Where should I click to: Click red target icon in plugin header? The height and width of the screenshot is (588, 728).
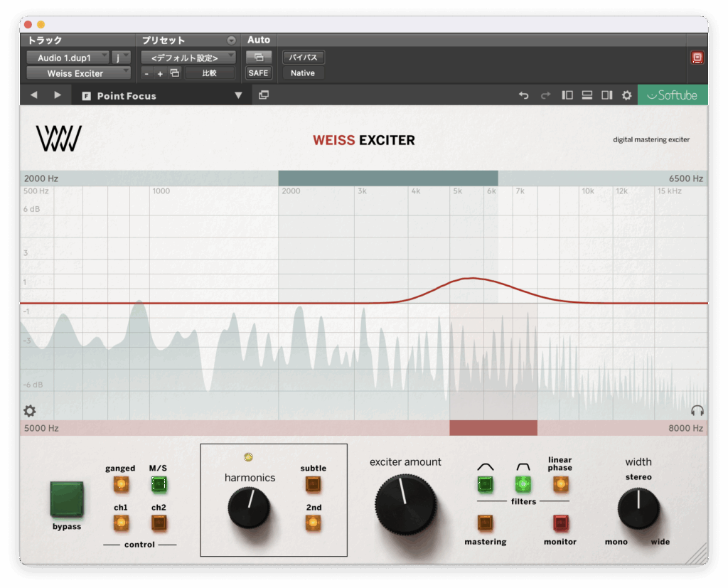697,58
